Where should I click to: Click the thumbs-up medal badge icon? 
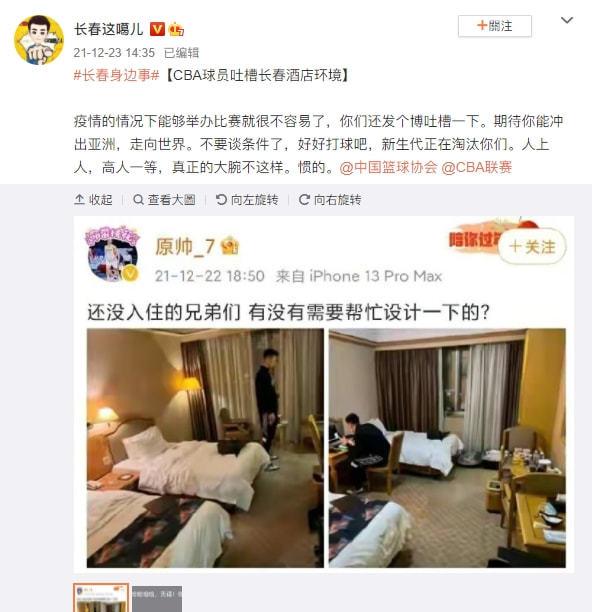coord(176,30)
